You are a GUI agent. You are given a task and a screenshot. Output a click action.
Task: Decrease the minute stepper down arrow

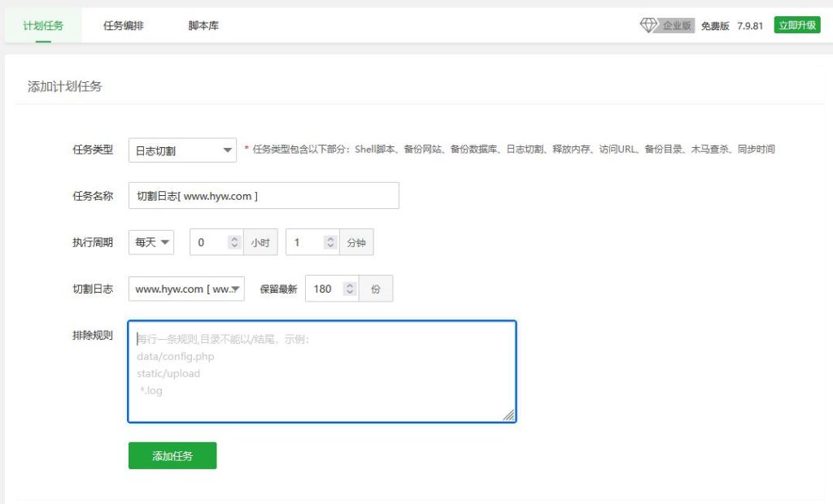330,245
